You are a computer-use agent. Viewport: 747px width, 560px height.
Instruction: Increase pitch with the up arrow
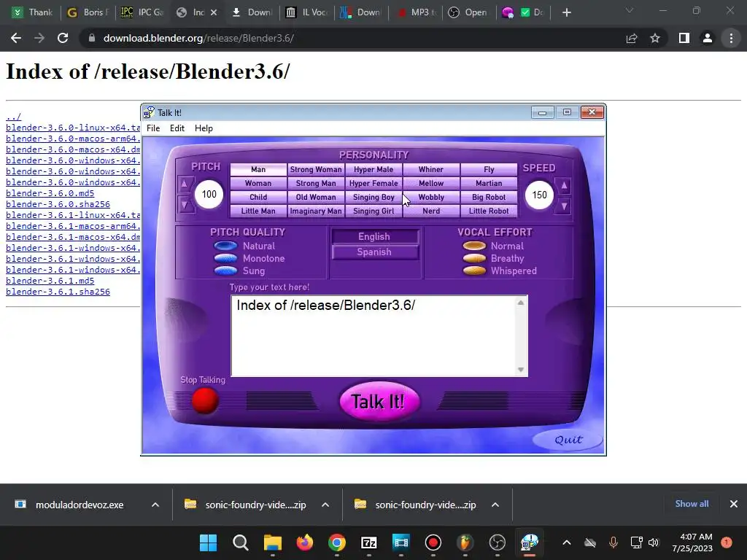(x=185, y=184)
